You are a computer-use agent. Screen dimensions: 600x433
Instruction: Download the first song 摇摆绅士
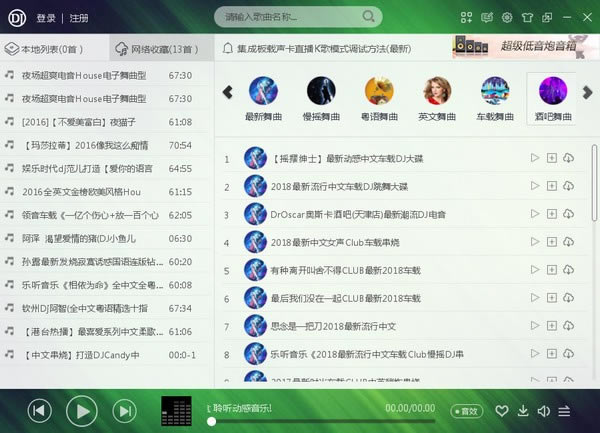(568, 159)
